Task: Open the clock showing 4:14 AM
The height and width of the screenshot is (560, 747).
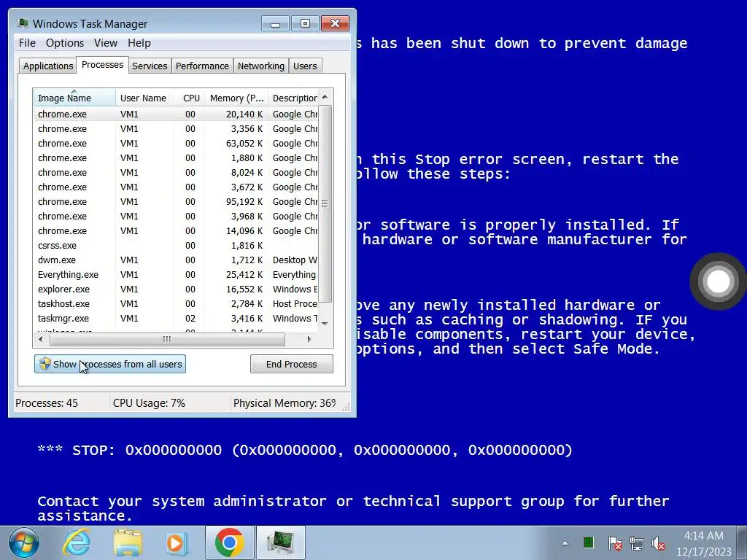Action: [704, 543]
